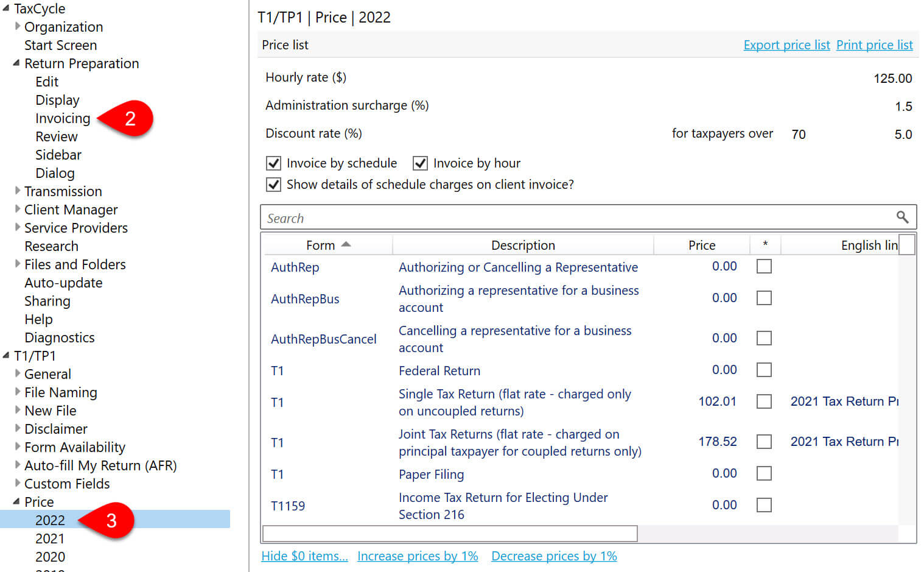Check the Joint Tax Returns star checkbox

pos(764,442)
